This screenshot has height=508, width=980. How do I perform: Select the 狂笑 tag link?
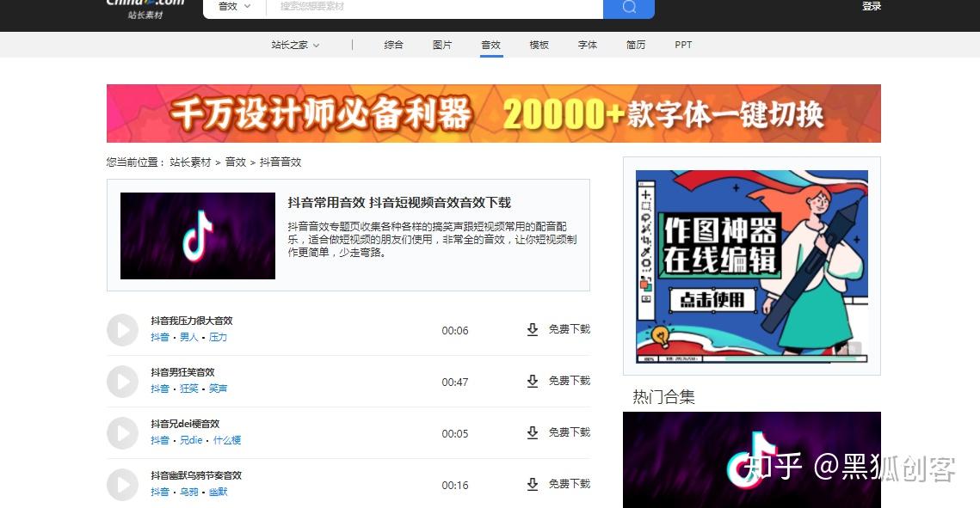pyautogui.click(x=188, y=389)
